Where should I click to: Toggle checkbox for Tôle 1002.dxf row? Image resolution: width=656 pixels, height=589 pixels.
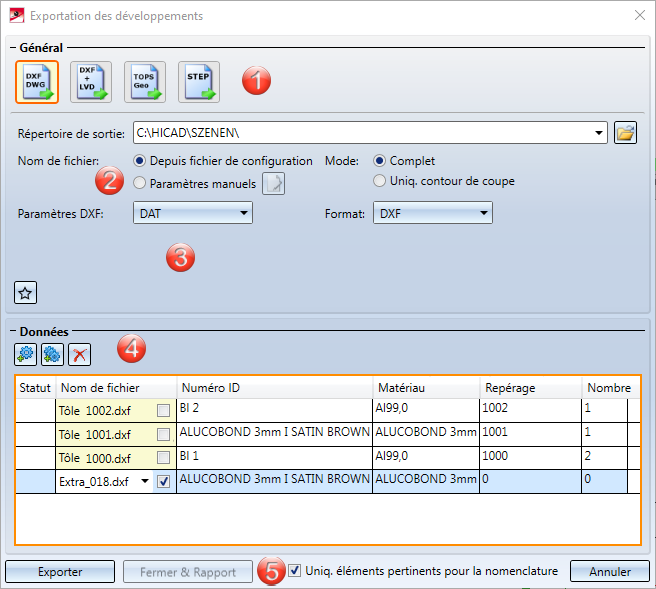coord(164,409)
